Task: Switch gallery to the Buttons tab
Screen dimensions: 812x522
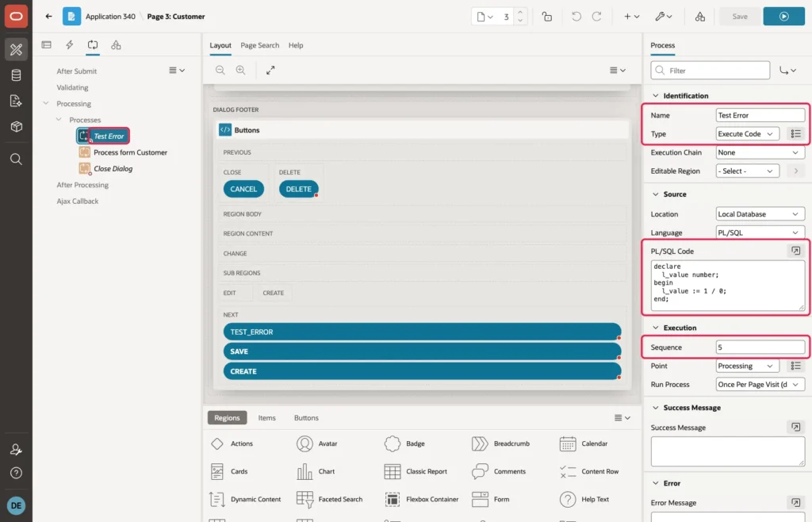Action: [306, 417]
